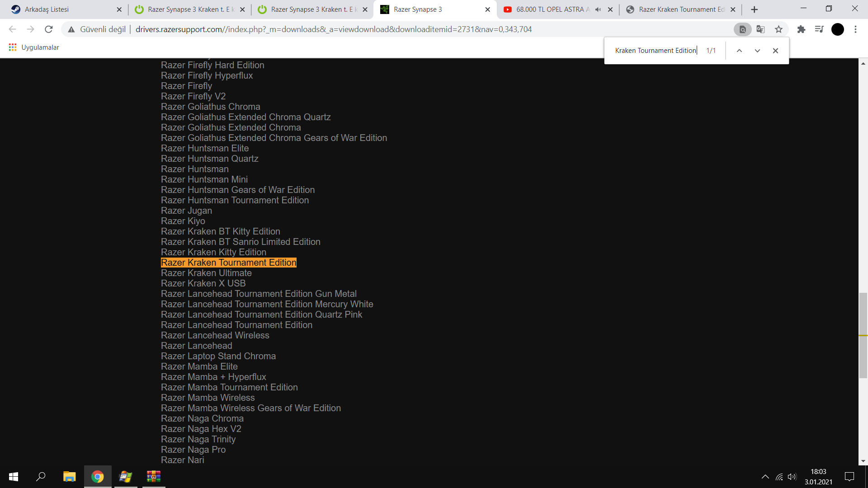Open the Google Translate icon in address bar
The width and height of the screenshot is (868, 488).
(x=760, y=29)
